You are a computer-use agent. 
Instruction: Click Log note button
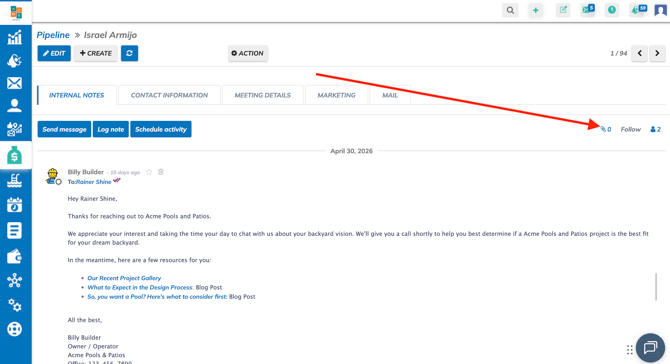[111, 129]
